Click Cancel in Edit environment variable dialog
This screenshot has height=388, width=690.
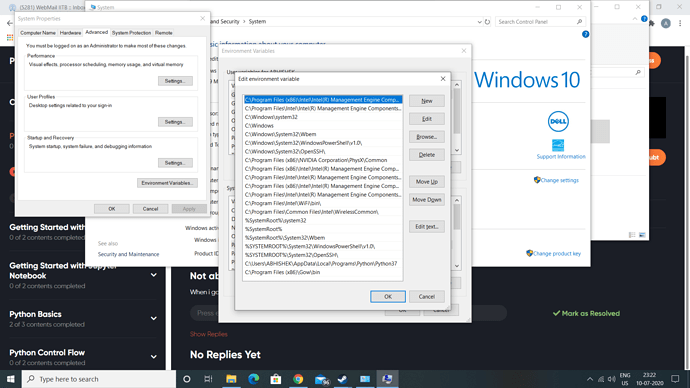pos(426,296)
